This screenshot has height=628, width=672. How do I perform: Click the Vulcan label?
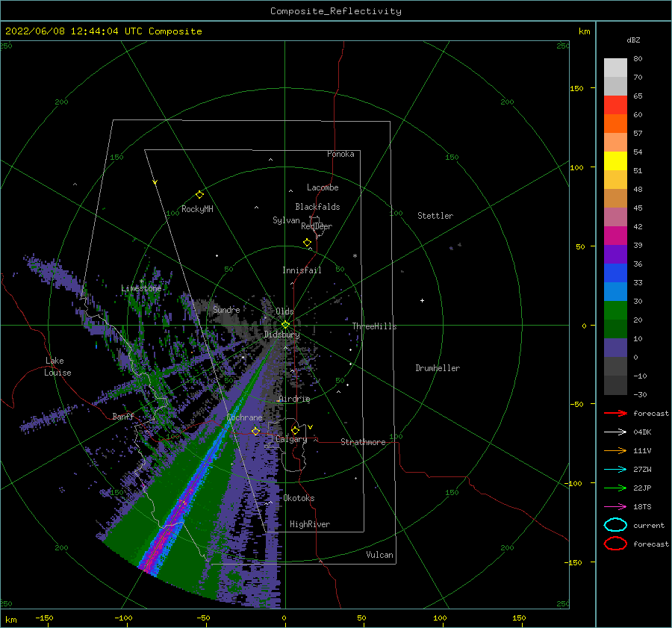coord(380,555)
